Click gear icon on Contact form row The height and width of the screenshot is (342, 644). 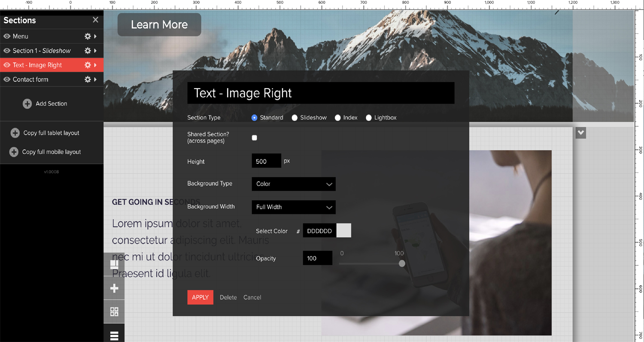coord(88,79)
